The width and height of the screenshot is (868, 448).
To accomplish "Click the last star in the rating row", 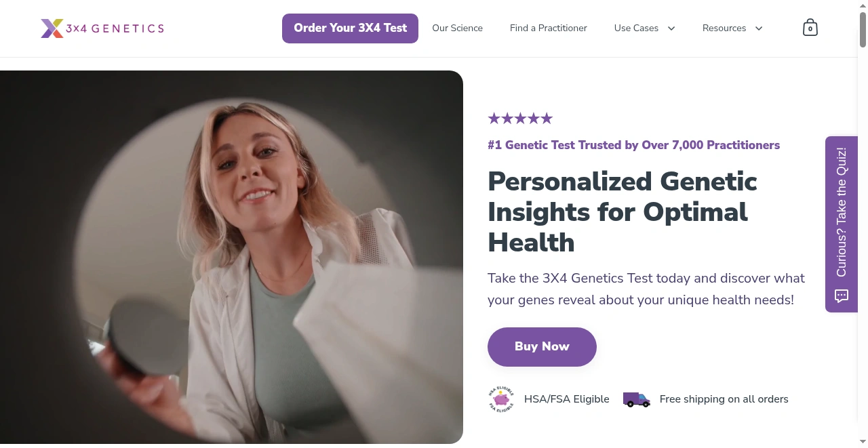I will (x=547, y=118).
